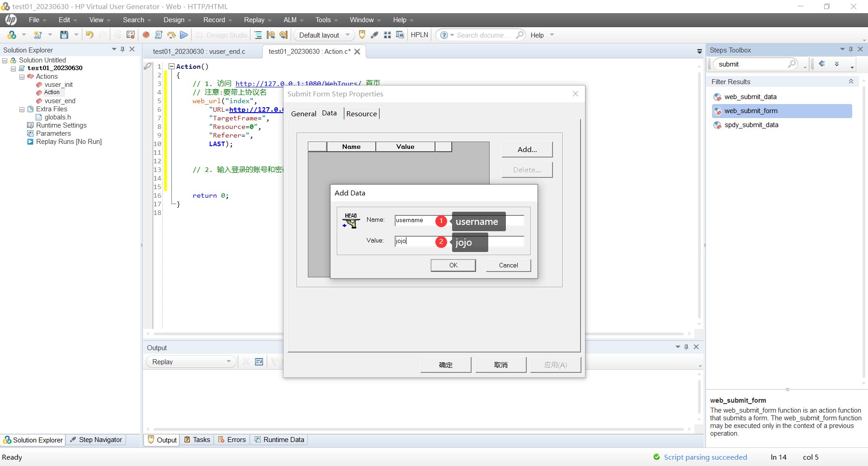868x466 pixels.
Task: Click the Add... button
Action: point(527,149)
